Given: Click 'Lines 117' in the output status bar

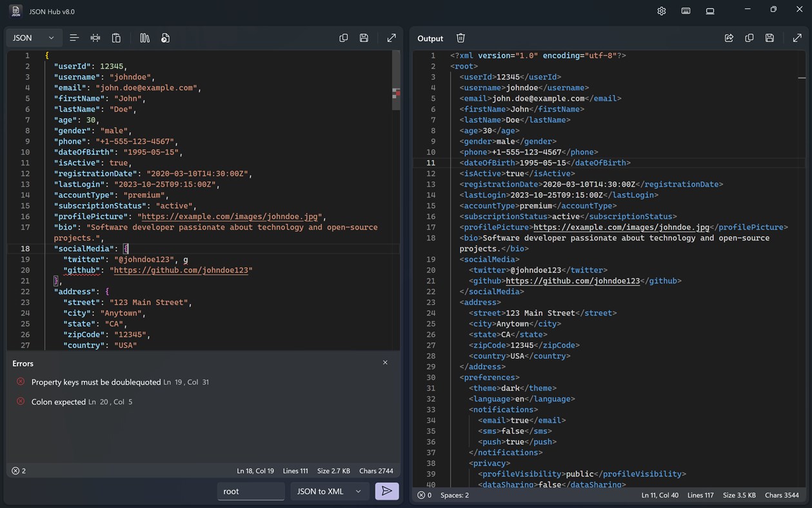Looking at the screenshot, I should point(700,495).
